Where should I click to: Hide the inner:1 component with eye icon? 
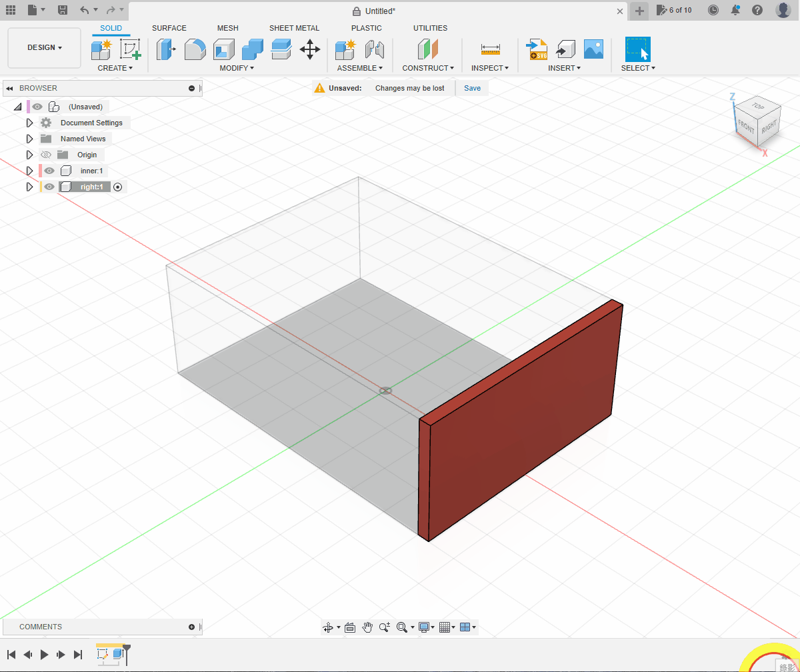coord(49,171)
